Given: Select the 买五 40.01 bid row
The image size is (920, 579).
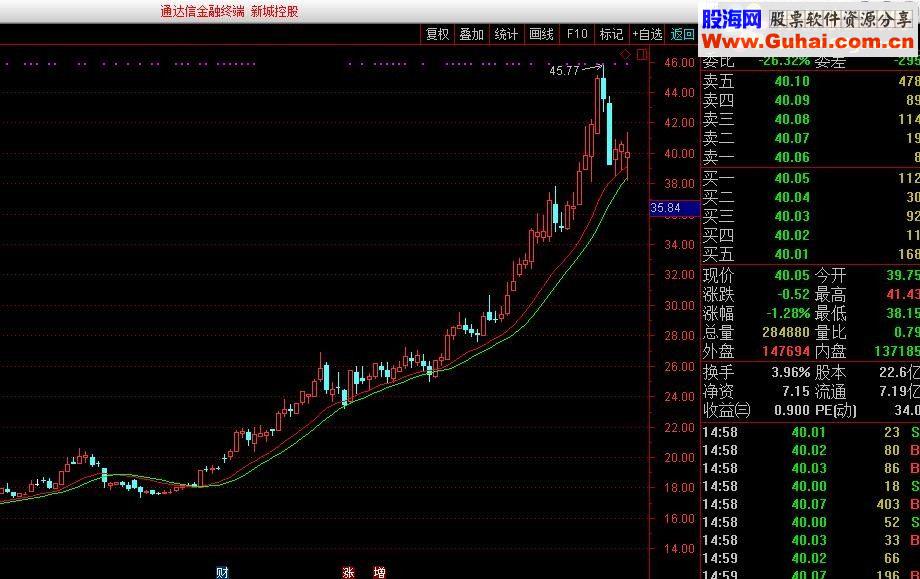Looking at the screenshot, I should tap(811, 254).
